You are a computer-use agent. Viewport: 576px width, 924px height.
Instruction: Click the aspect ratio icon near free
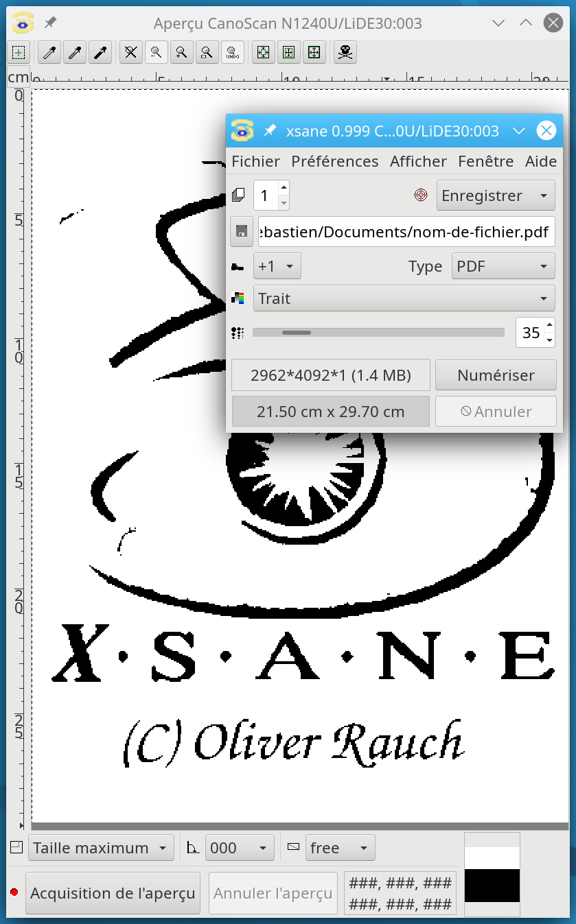pyautogui.click(x=294, y=847)
